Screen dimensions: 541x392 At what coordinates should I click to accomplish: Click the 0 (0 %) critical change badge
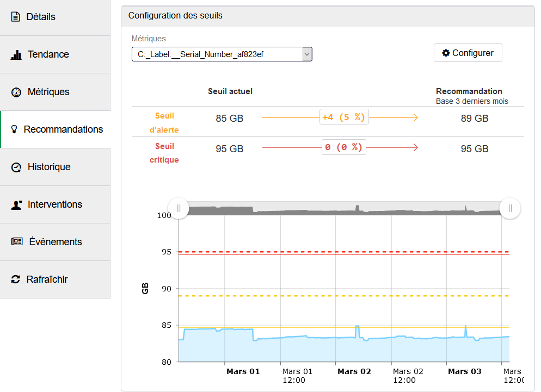(343, 147)
